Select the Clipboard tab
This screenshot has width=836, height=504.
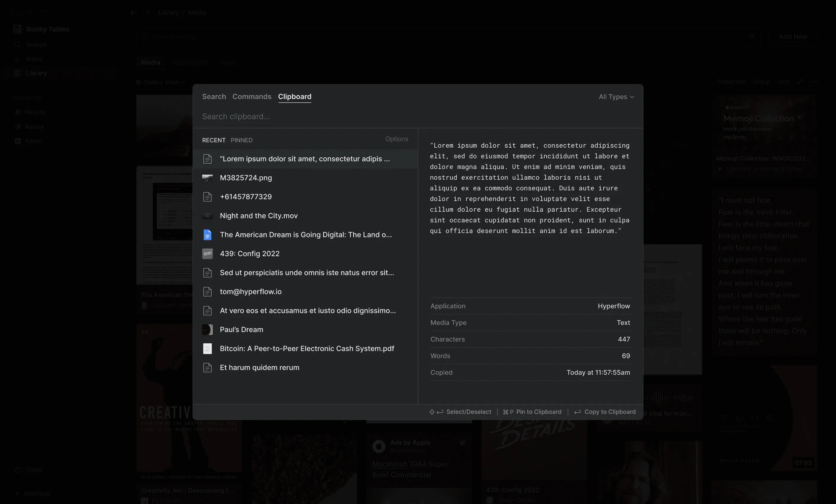(x=294, y=96)
